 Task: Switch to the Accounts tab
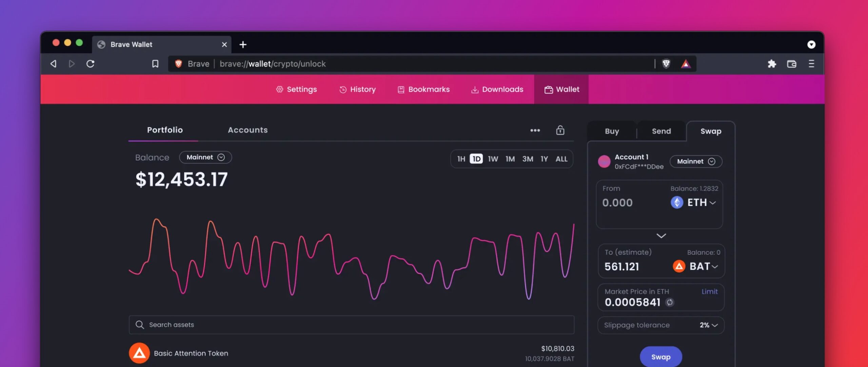click(248, 130)
